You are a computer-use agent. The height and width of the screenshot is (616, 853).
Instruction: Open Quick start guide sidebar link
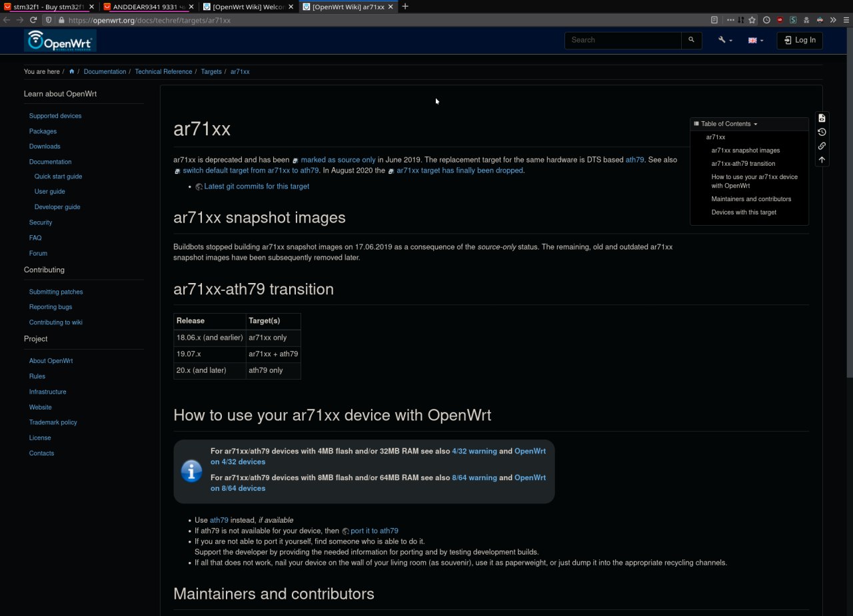click(59, 176)
